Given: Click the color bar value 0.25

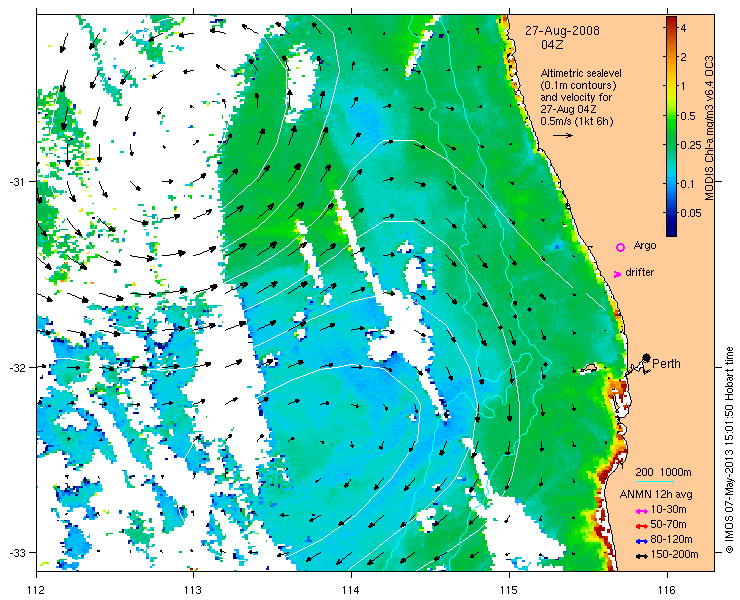Looking at the screenshot, I should point(690,145).
